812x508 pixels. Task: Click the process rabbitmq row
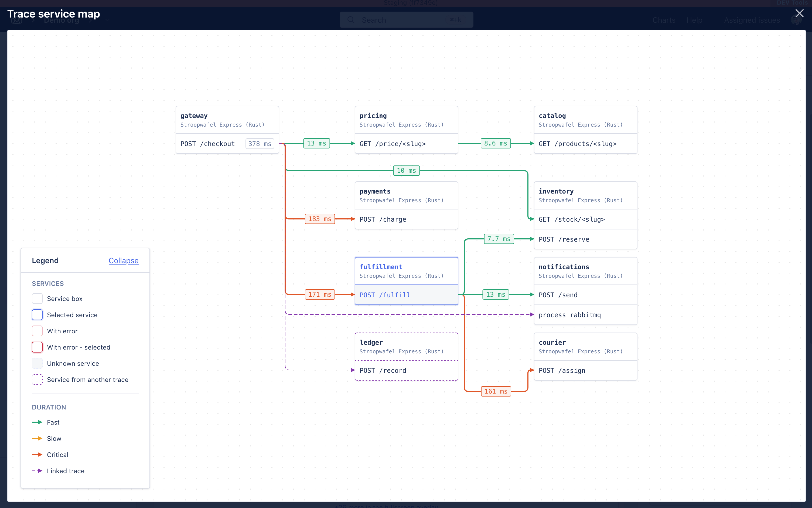point(585,315)
